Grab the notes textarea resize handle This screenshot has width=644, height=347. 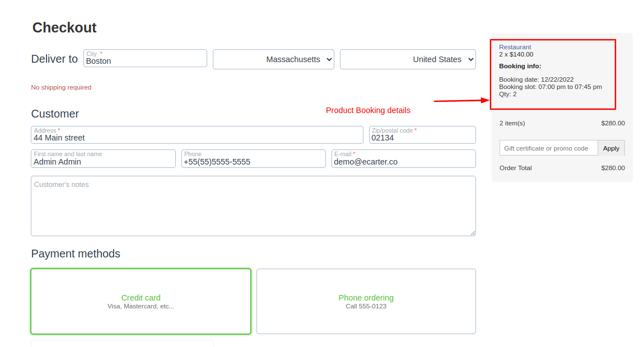(473, 233)
